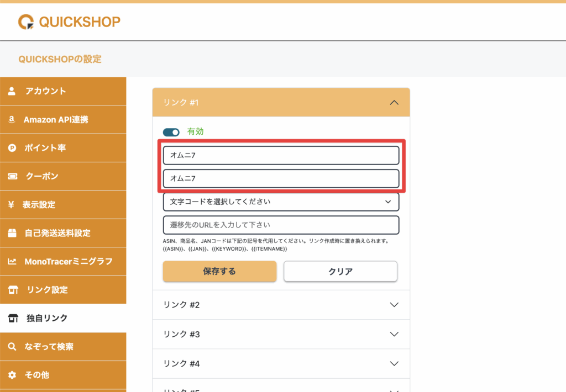
Task: Select the クーポン menu item
Action: 63,176
